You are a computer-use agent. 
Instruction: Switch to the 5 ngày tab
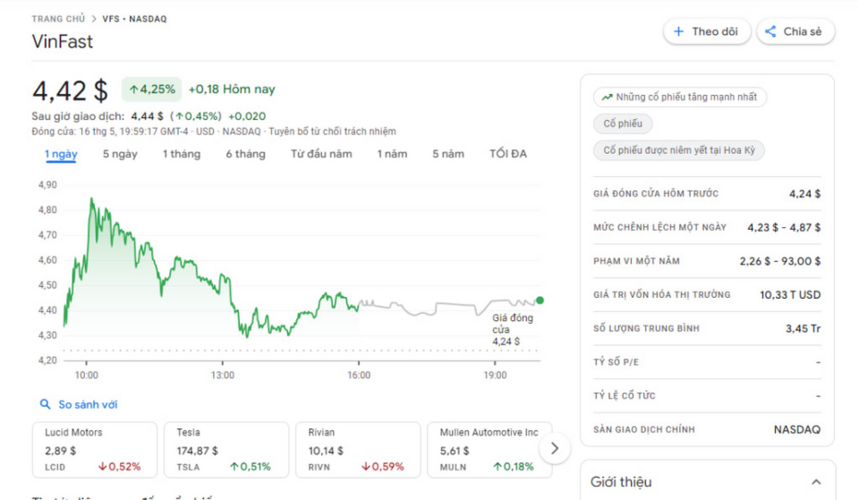click(120, 154)
